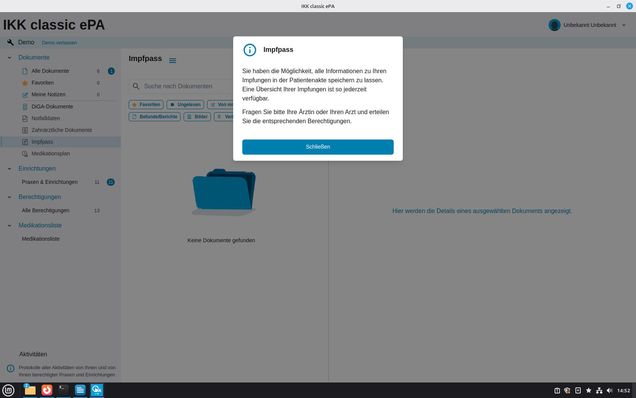The width and height of the screenshot is (636, 398).
Task: Open Alle Berechtigungen
Action: tap(45, 211)
